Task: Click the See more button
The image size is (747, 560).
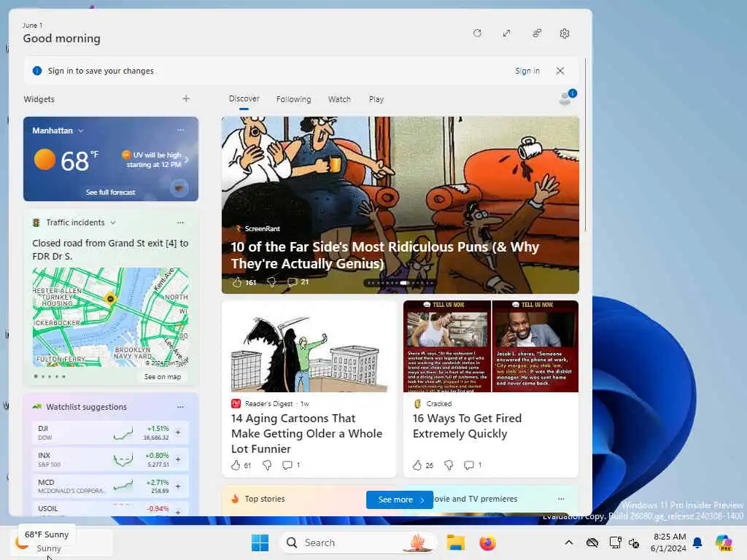Action: click(x=399, y=499)
